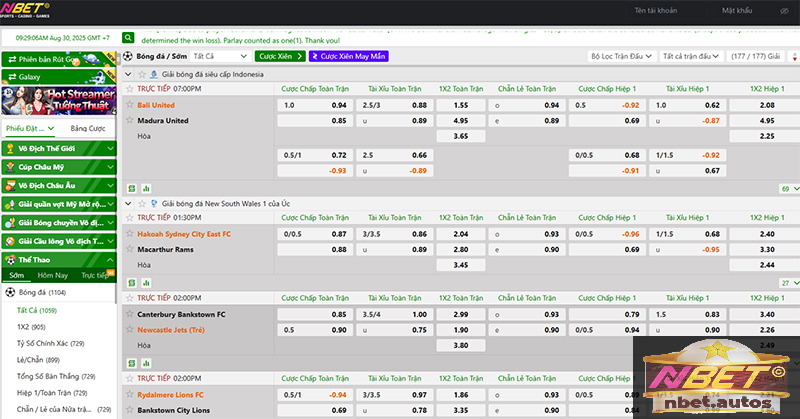Star the Madura United match row
The width and height of the screenshot is (800, 419).
tap(129, 120)
